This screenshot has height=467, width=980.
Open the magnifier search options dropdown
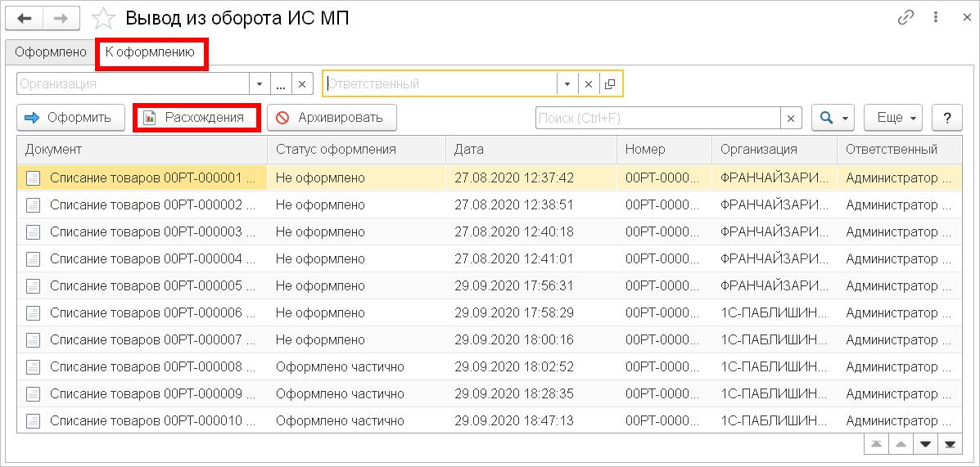(x=833, y=118)
